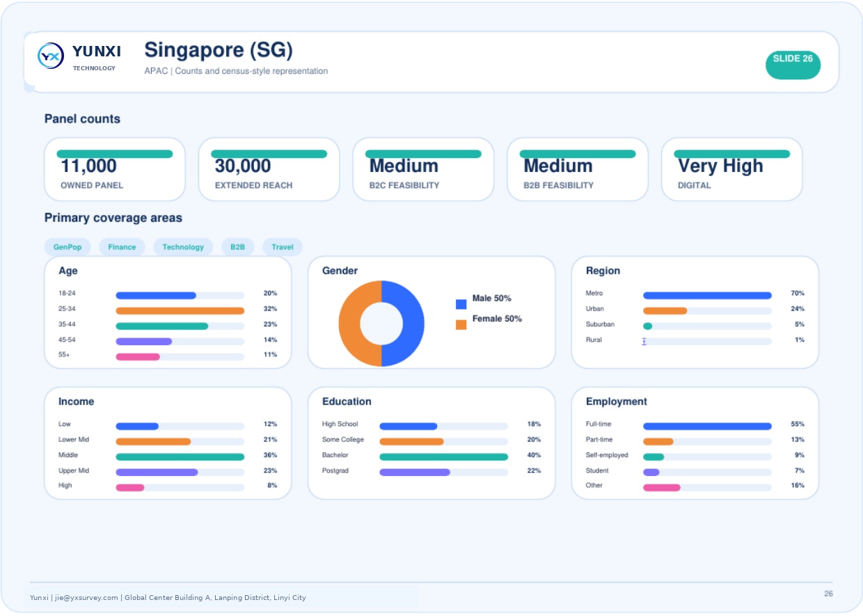
Task: Click the Full-time employment bar
Action: 708,427
